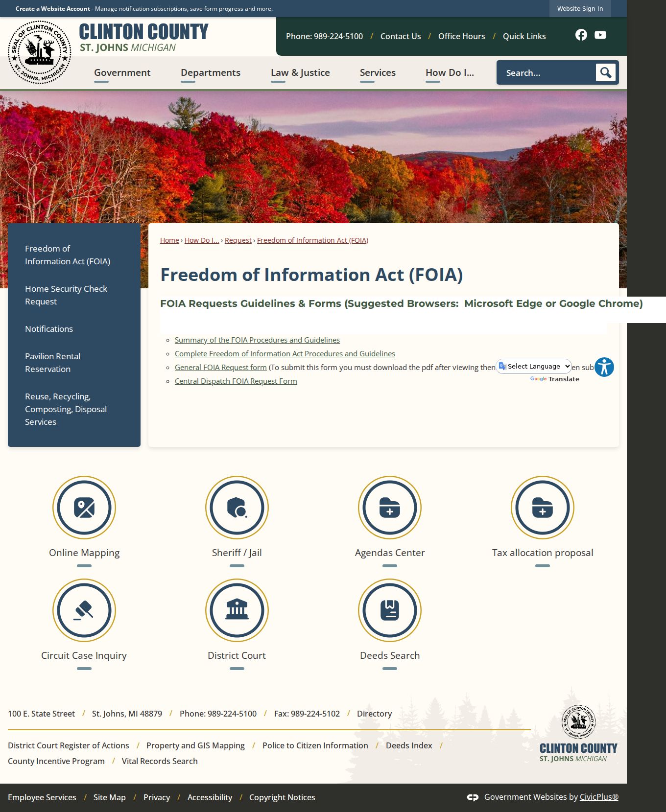This screenshot has width=666, height=812.
Task: Open the accessibility widget icon
Action: pos(604,367)
